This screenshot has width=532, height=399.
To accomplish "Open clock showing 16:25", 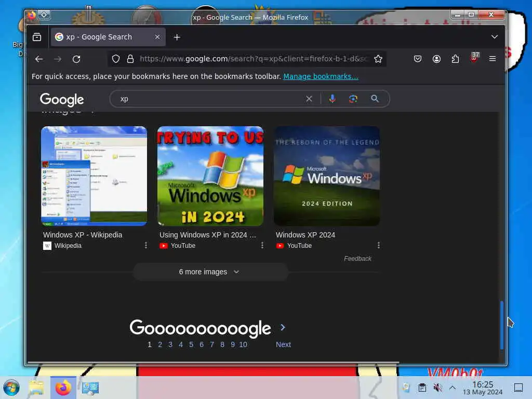I will 483,388.
